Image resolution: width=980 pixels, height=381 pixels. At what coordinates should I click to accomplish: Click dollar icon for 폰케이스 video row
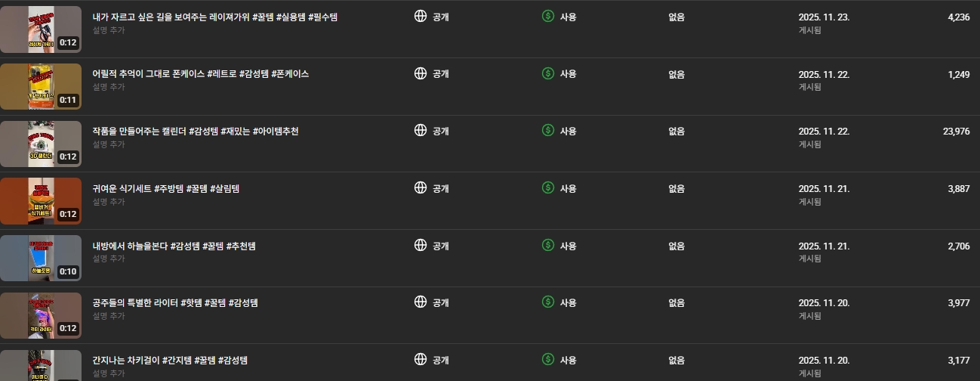click(548, 73)
